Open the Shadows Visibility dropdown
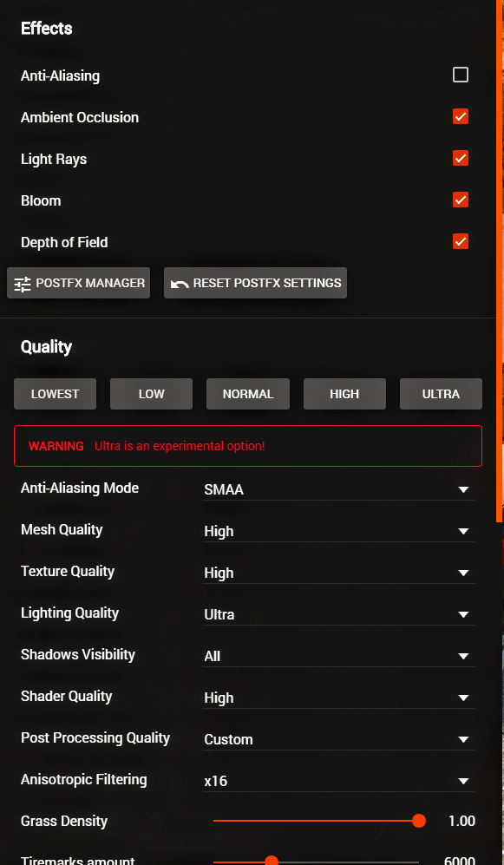 coord(338,657)
